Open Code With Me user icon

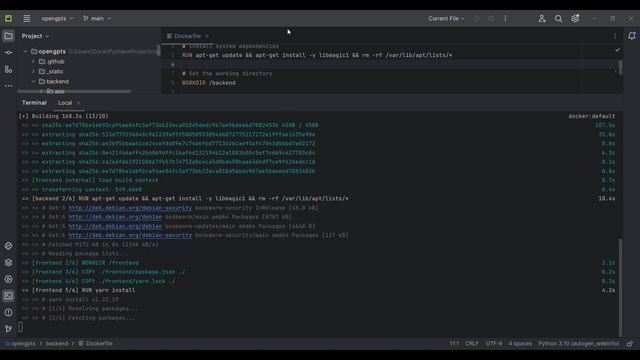click(x=542, y=18)
